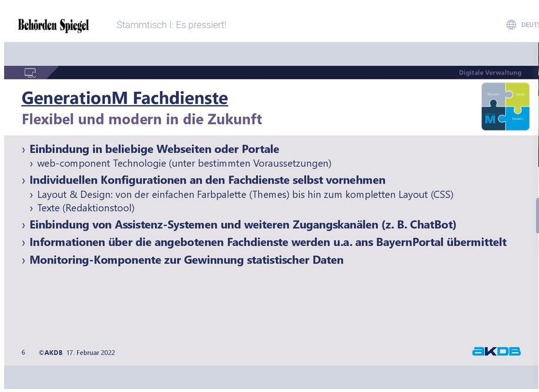Click the monitor icon in slide header

pos(31,73)
